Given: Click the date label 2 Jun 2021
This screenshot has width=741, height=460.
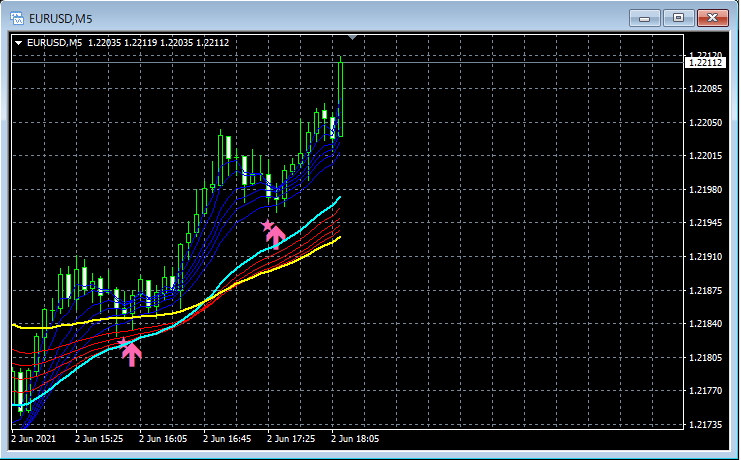Looking at the screenshot, I should (x=33, y=439).
